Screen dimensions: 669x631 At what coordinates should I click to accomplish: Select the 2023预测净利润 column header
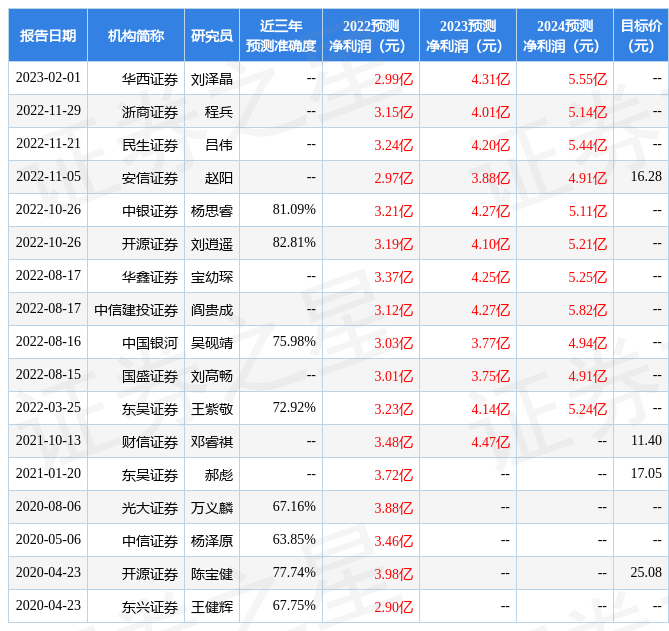coord(468,36)
